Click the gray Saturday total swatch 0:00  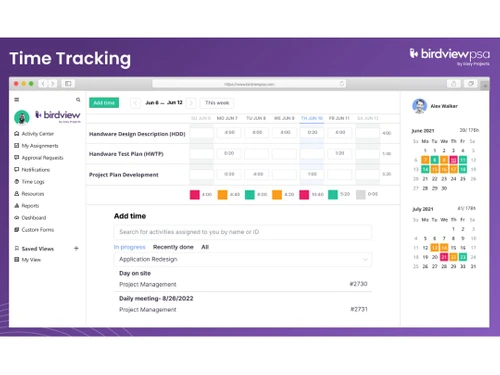(361, 194)
